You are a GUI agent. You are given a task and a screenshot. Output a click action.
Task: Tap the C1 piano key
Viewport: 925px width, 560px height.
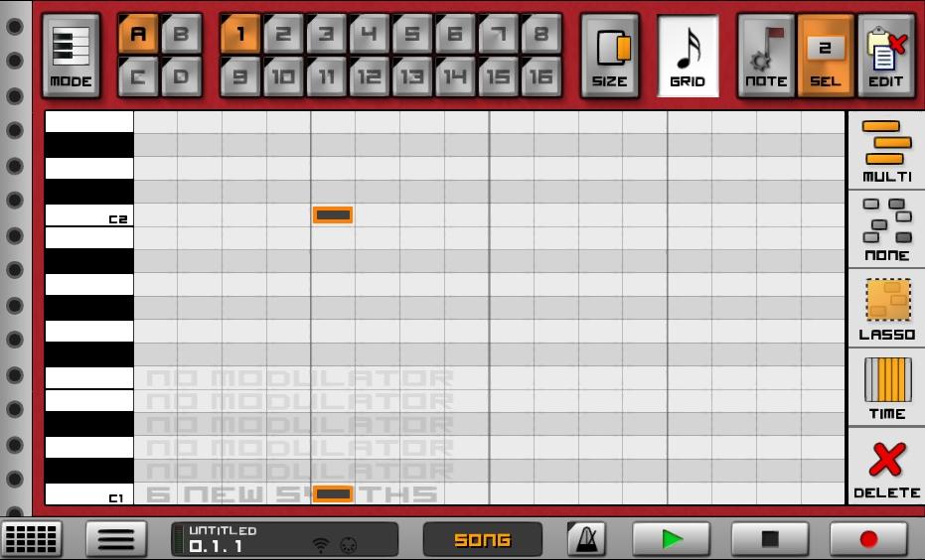pos(89,494)
